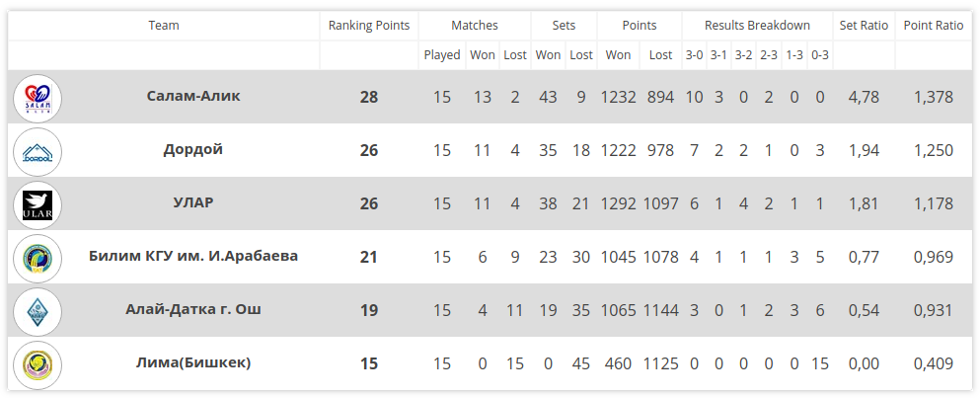Click the 3-0 results sub-header
Viewport: 980px width, 398px height.
pos(695,55)
